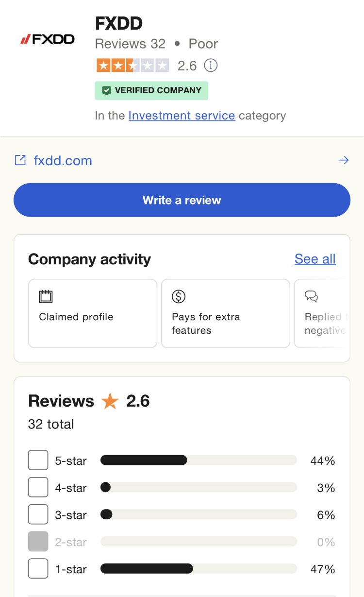Click the info icon beside 2.6 rating
The width and height of the screenshot is (364, 597).
[x=211, y=66]
